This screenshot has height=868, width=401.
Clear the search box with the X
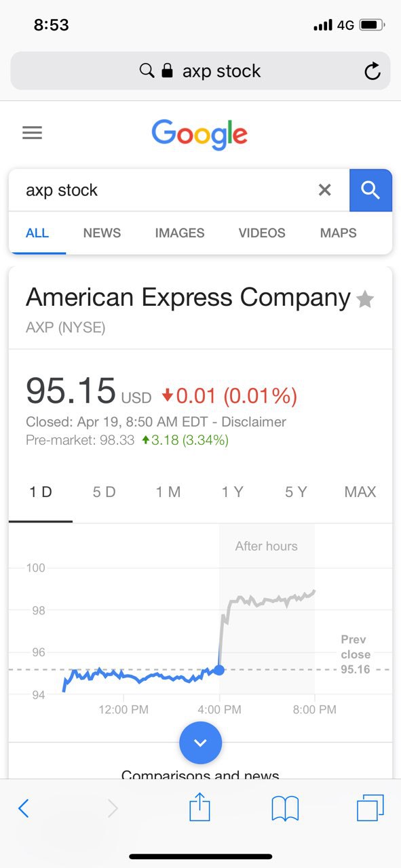tap(325, 191)
